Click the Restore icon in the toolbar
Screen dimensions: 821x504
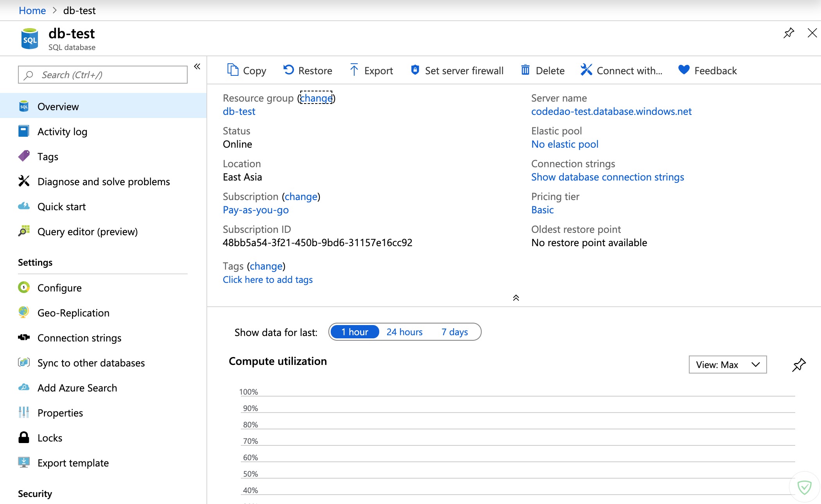point(289,70)
